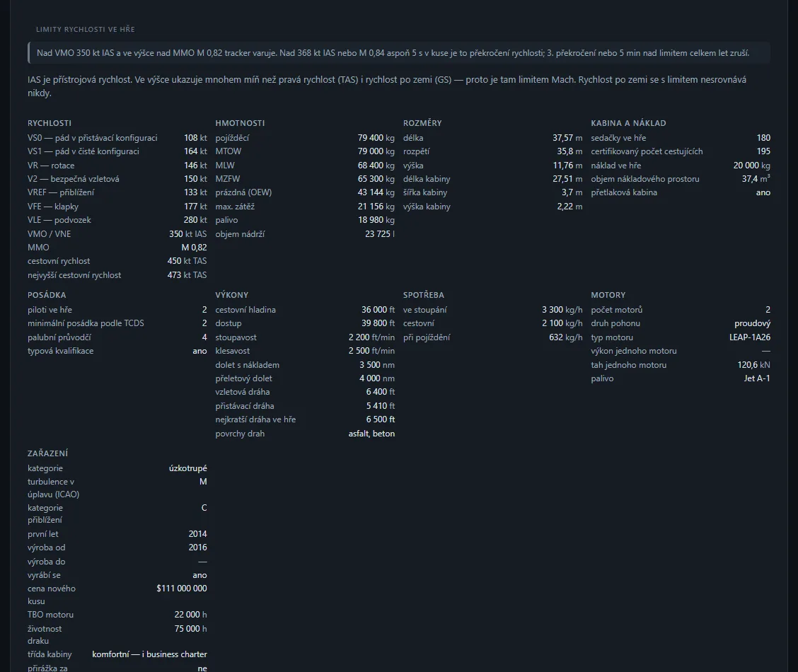The width and height of the screenshot is (798, 672).
Task: Click the POSÁDKA section header
Action: tap(47, 295)
